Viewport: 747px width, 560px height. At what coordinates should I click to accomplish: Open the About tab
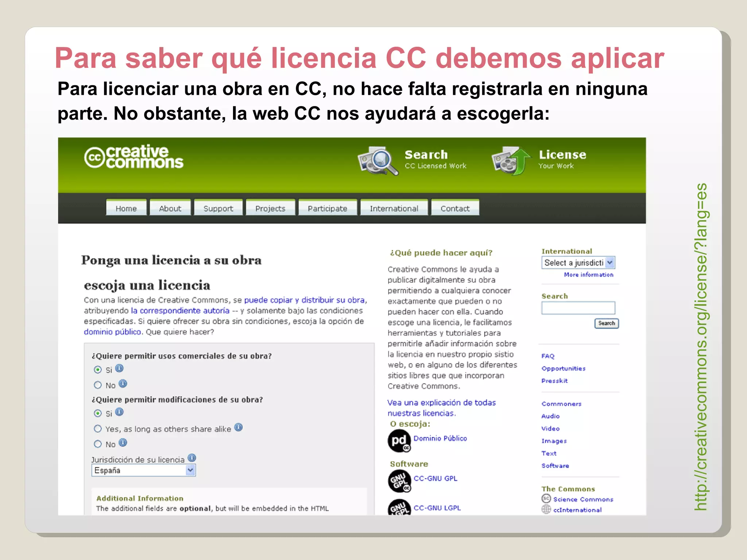170,208
